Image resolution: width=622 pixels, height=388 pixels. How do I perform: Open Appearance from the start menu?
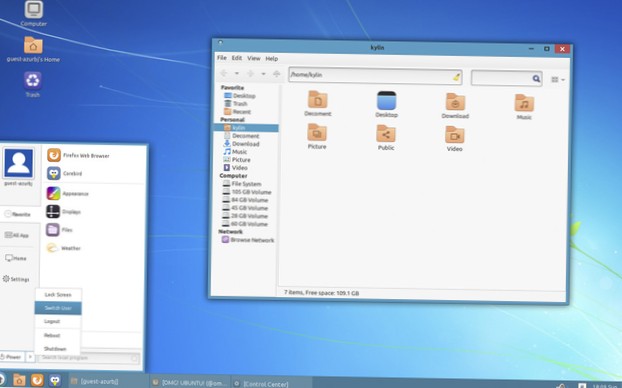click(x=68, y=193)
